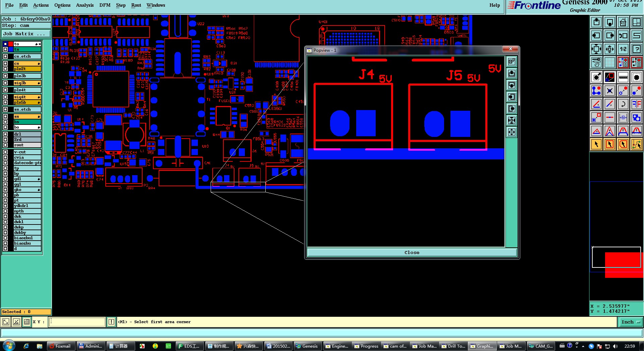The image size is (644, 351).
Task: Open the Windows menu
Action: coord(156,5)
